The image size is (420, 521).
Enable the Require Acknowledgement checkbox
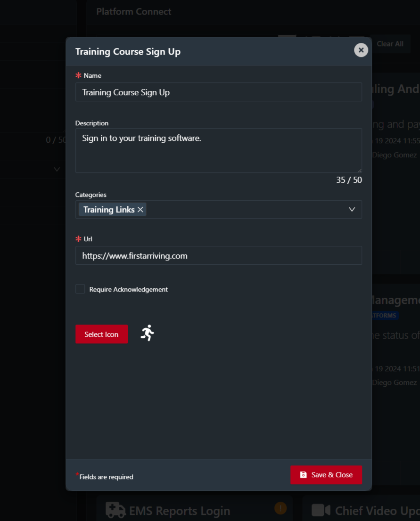(80, 289)
